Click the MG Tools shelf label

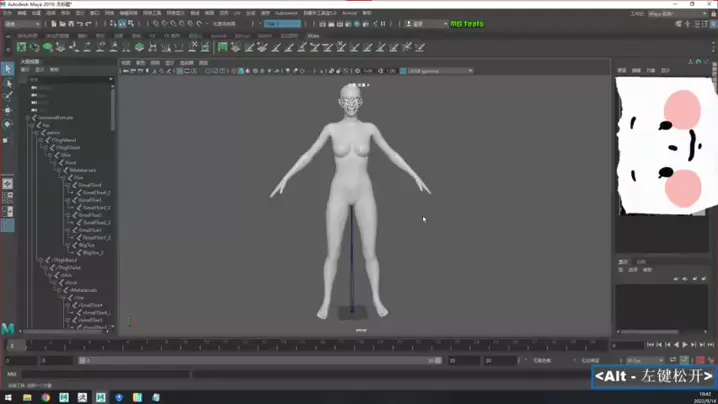pos(466,24)
